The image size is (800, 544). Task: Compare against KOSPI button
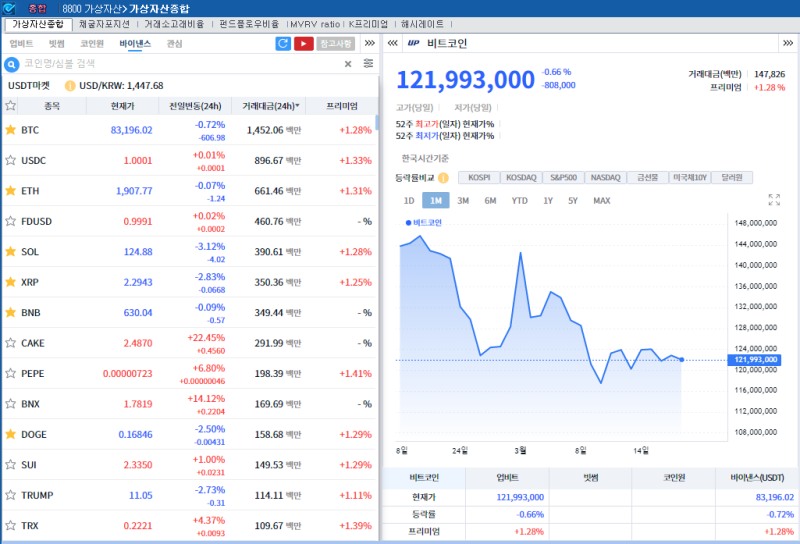(479, 177)
